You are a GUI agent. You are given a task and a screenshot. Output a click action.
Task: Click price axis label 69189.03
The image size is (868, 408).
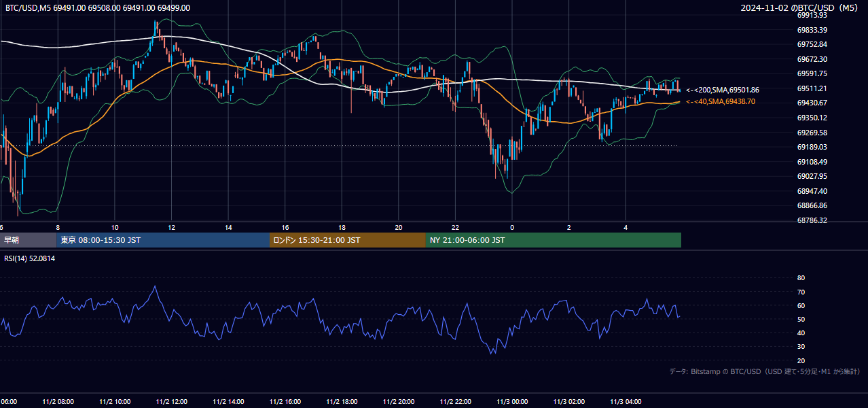click(x=812, y=147)
